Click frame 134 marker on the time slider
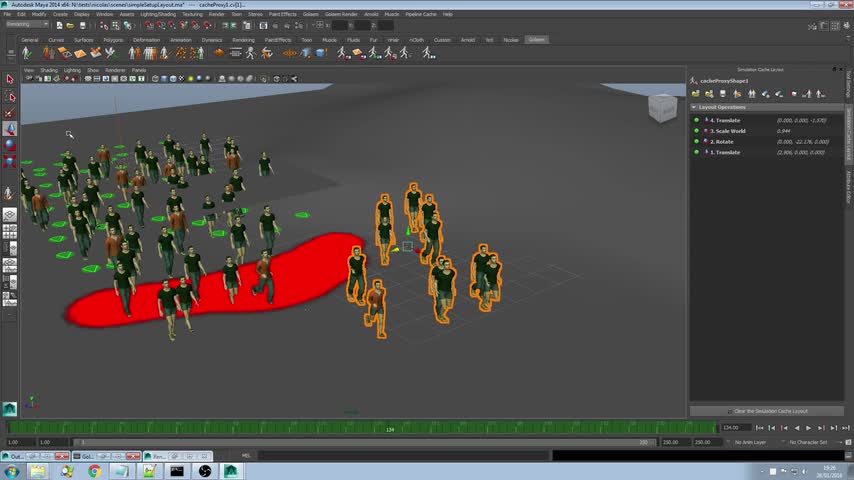This screenshot has width=854, height=480. click(390, 429)
